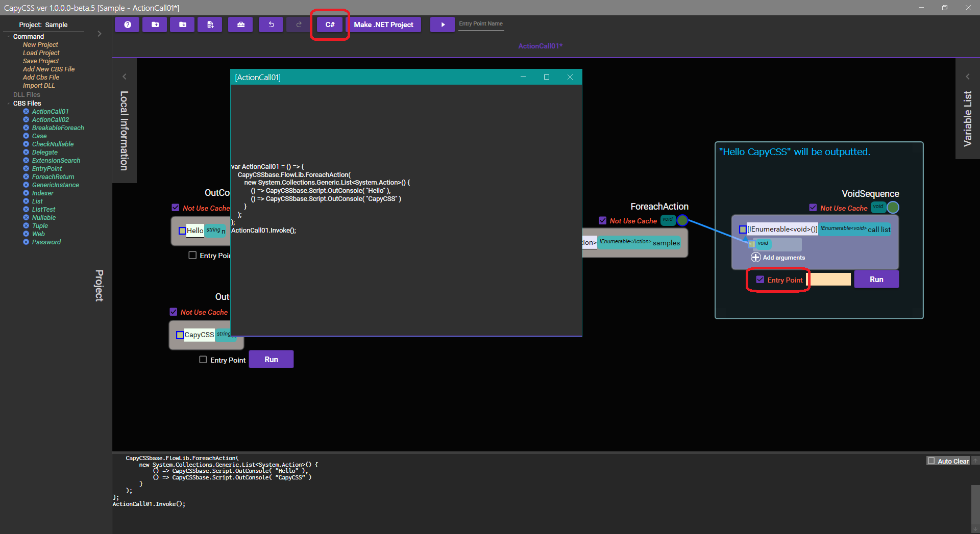Select the ActionCall01* document tab
Screen dimensions: 980x534
point(540,46)
